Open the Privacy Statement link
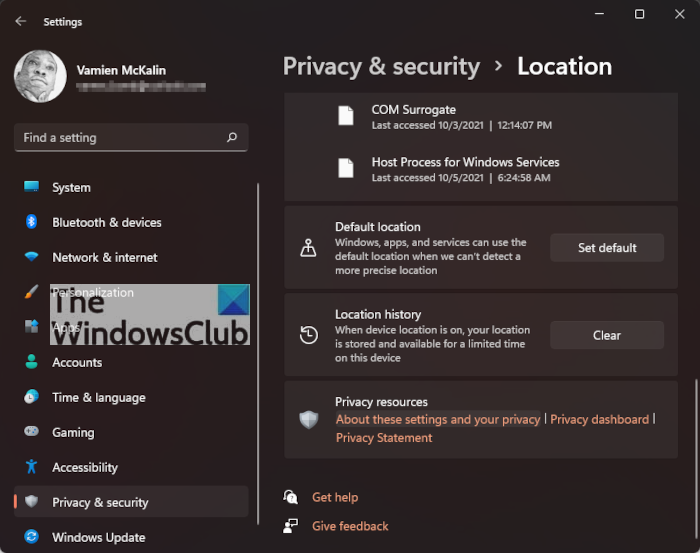Image resolution: width=700 pixels, height=553 pixels. (384, 438)
